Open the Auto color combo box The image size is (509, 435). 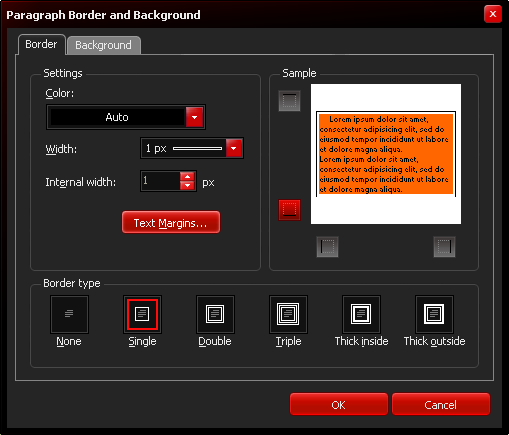pyautogui.click(x=126, y=117)
